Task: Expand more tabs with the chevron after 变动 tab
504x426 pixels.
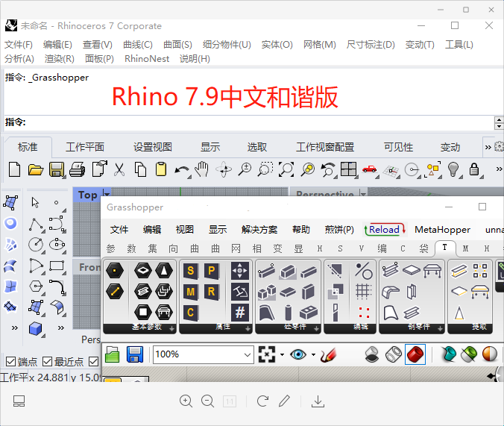Action: [x=488, y=147]
